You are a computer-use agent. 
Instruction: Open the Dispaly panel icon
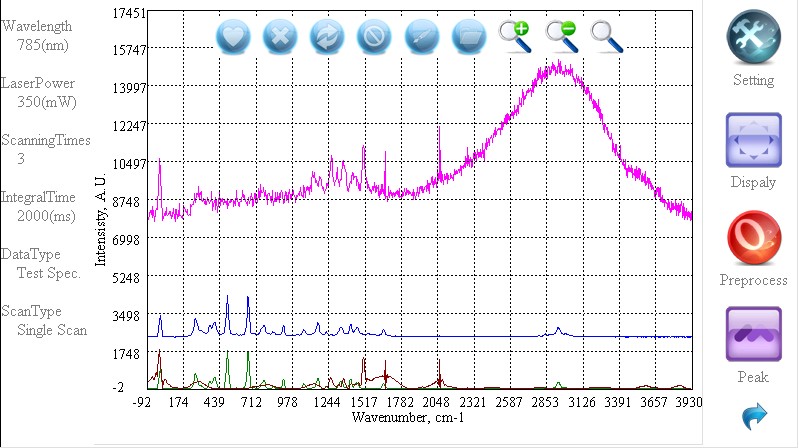tap(752, 141)
